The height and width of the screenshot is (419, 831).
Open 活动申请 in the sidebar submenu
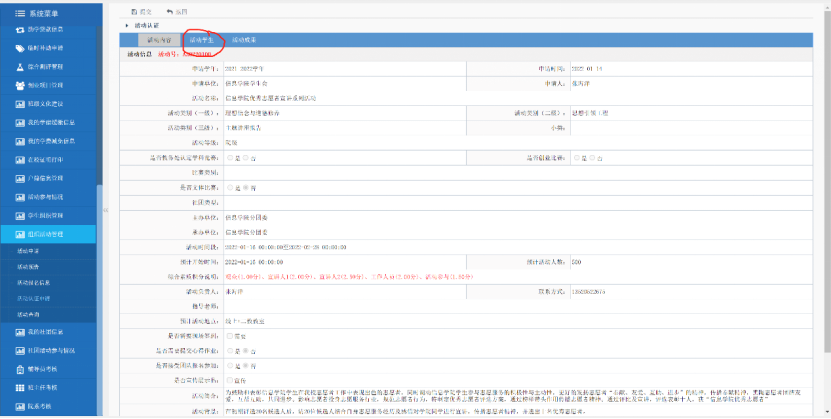(x=29, y=252)
